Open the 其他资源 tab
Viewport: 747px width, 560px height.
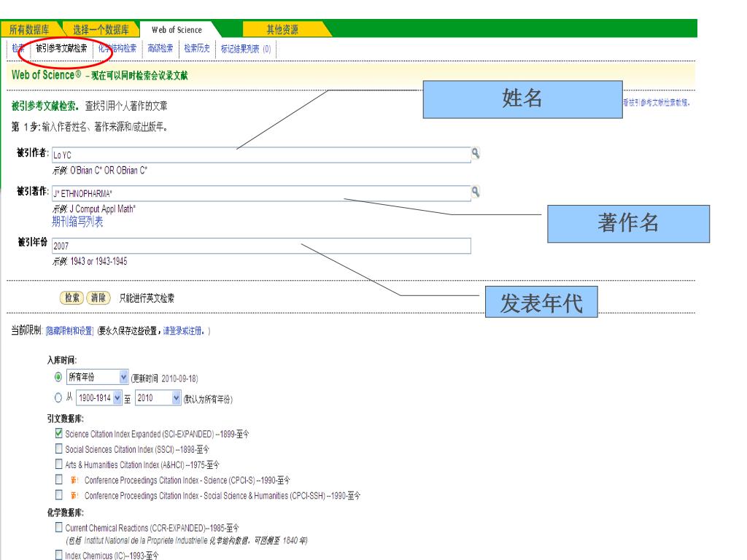(x=282, y=29)
